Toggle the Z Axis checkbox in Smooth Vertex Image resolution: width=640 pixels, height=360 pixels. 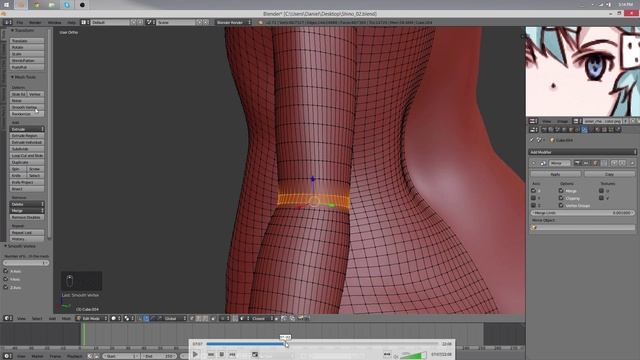6,287
